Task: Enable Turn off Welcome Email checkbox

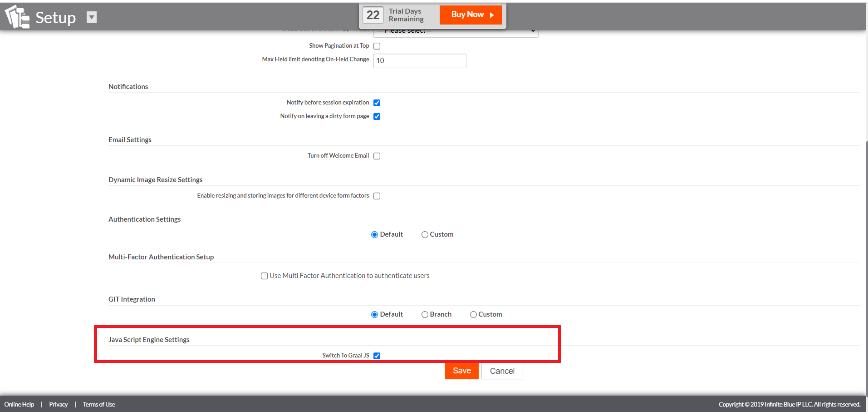Action: tap(377, 156)
